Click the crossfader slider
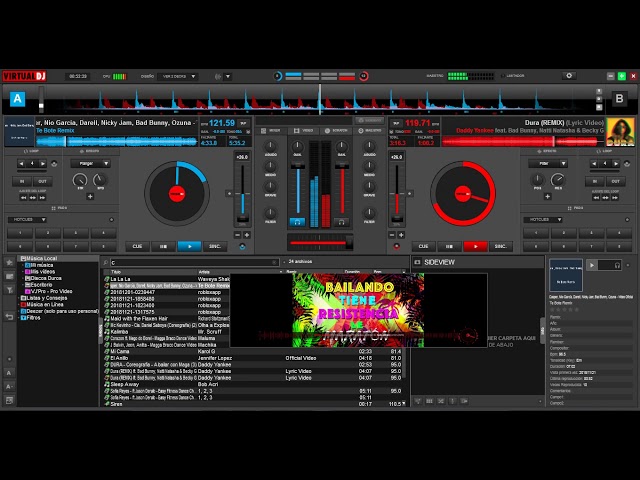The image size is (640, 480). [x=320, y=243]
